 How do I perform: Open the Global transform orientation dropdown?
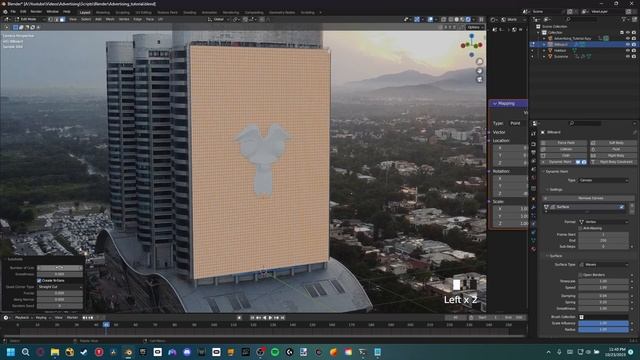(x=218, y=19)
